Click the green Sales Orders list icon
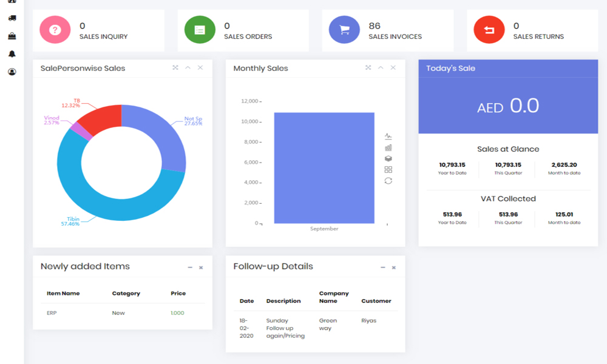Screen dimensions: 607x364 [200, 30]
